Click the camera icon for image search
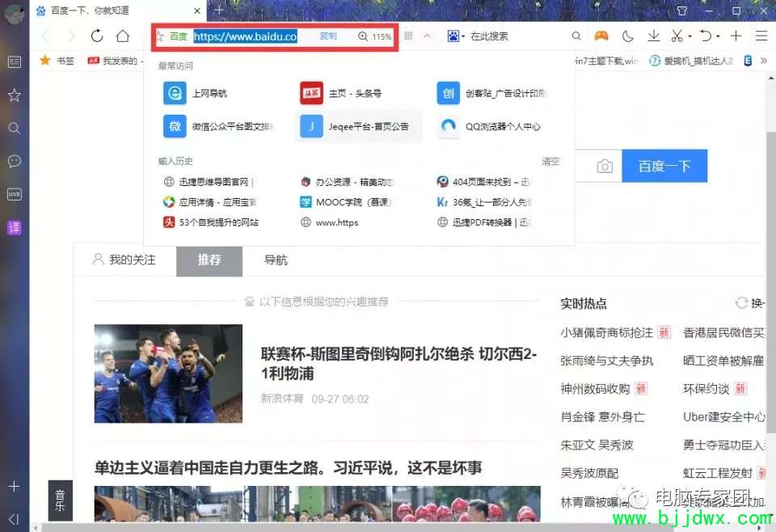 (605, 167)
